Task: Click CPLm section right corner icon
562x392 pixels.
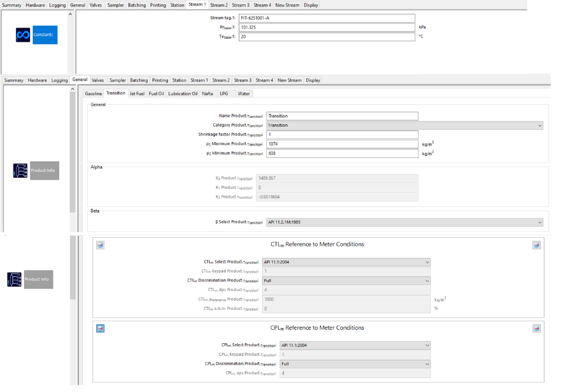Action: click(536, 328)
